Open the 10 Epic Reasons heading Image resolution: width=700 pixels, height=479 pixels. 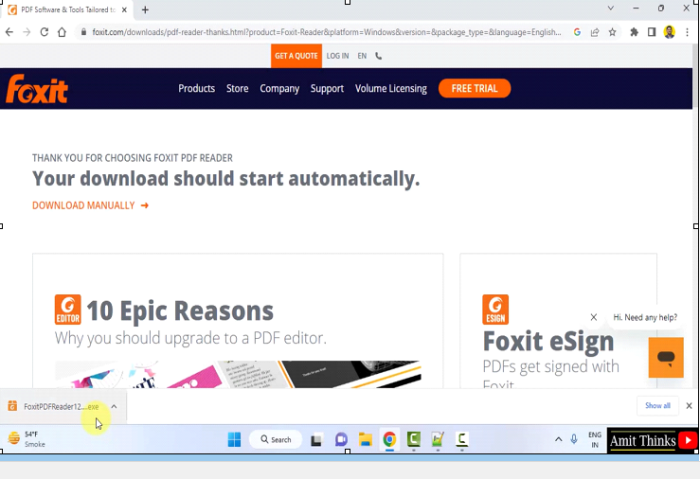tap(180, 310)
